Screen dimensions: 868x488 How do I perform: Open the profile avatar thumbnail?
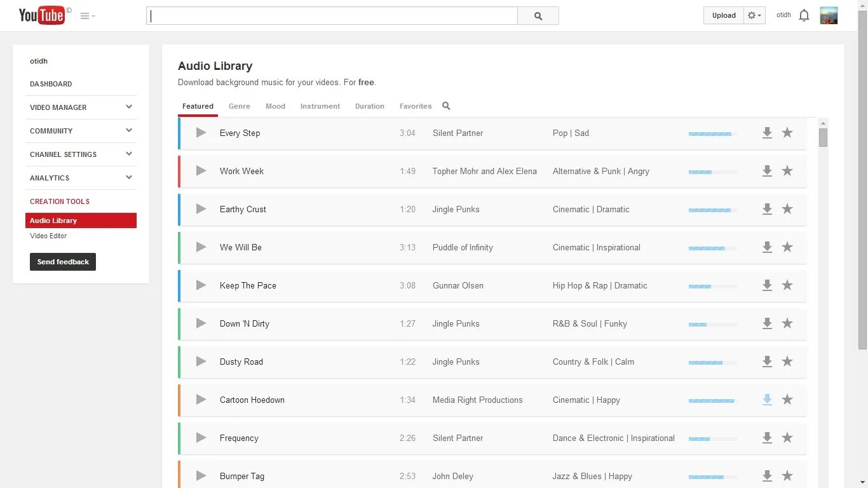(x=829, y=15)
